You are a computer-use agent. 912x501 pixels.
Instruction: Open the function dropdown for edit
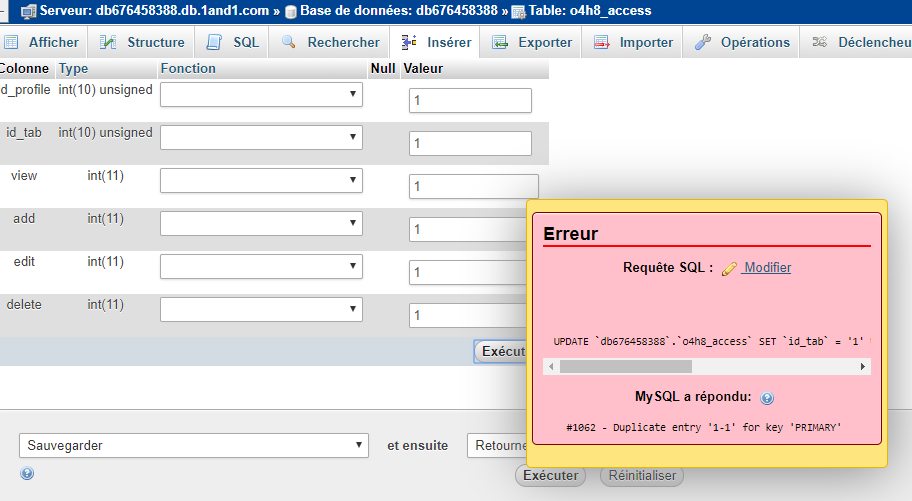[x=261, y=267]
